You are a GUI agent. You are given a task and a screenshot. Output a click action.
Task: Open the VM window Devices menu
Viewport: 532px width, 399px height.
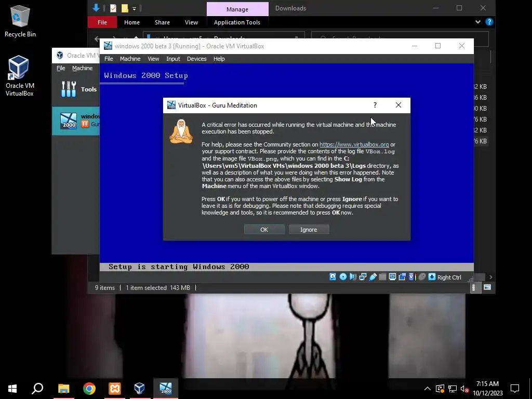pos(196,59)
